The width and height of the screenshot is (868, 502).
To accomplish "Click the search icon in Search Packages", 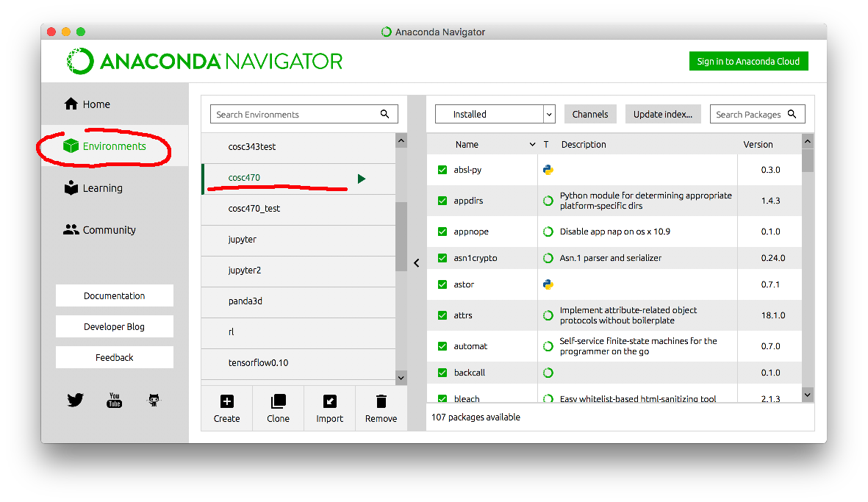I will pos(792,114).
